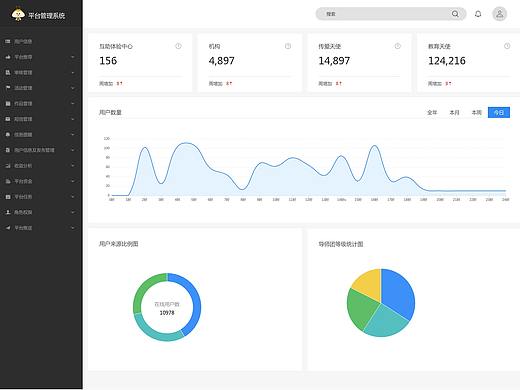
Task: Click the teal slice of the pie chart
Action: (385, 322)
